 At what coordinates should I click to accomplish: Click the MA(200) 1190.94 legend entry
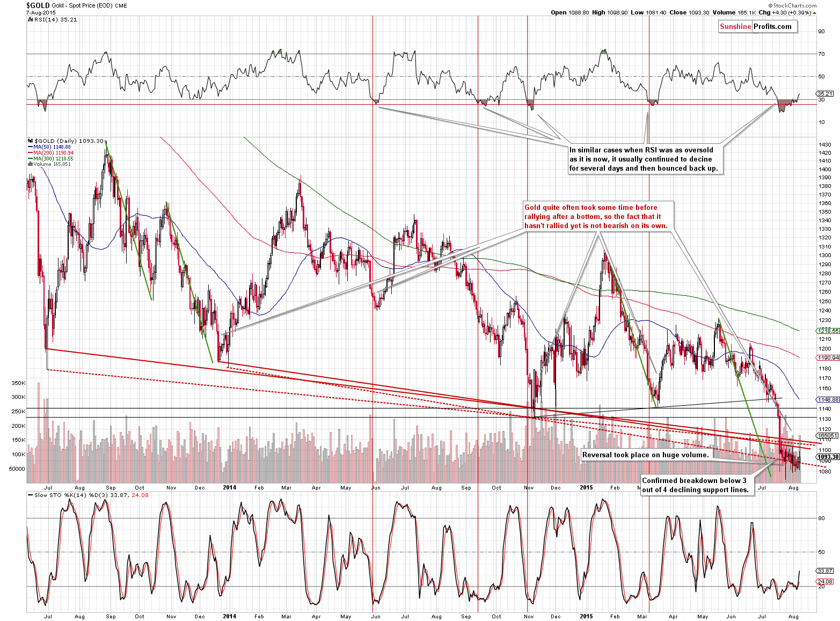(51, 153)
